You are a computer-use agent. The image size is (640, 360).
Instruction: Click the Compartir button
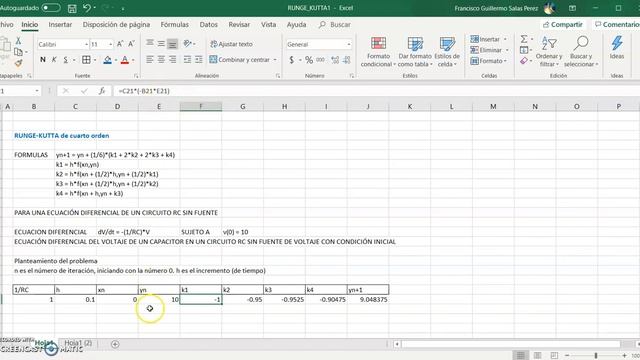click(563, 24)
